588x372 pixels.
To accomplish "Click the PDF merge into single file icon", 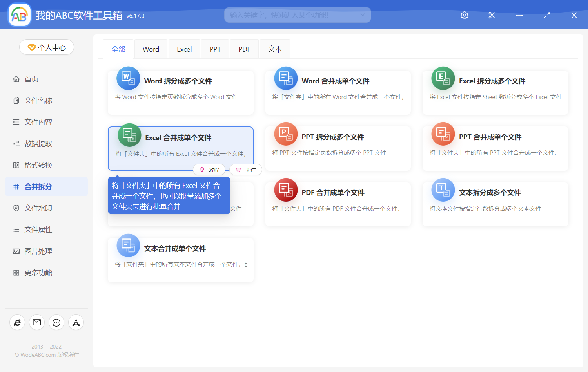I will (x=286, y=190).
